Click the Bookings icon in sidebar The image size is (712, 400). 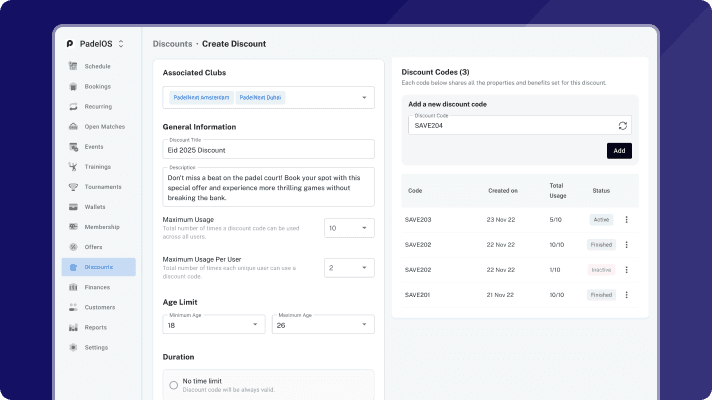pos(73,86)
